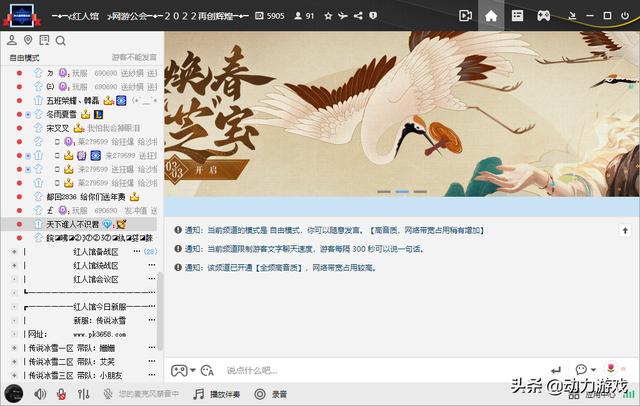Expand the 新服：传说冰雪 channel

coord(14,320)
